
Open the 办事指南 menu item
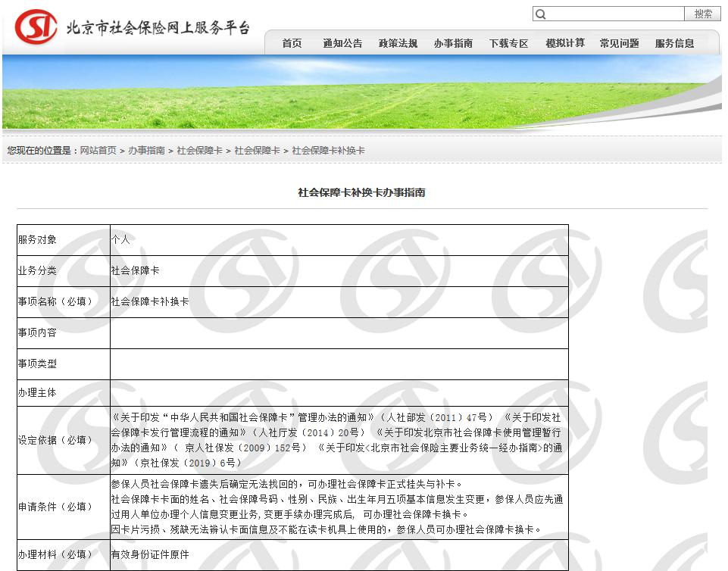[452, 43]
